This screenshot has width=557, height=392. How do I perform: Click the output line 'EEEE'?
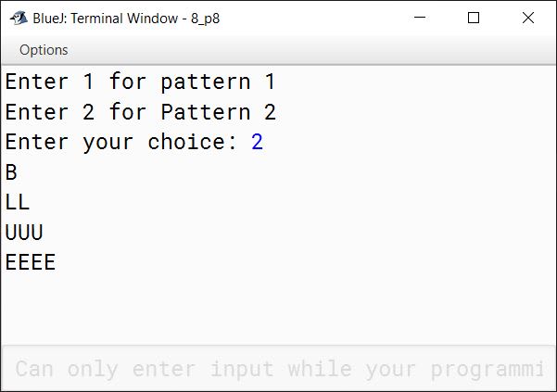pyautogui.click(x=31, y=262)
